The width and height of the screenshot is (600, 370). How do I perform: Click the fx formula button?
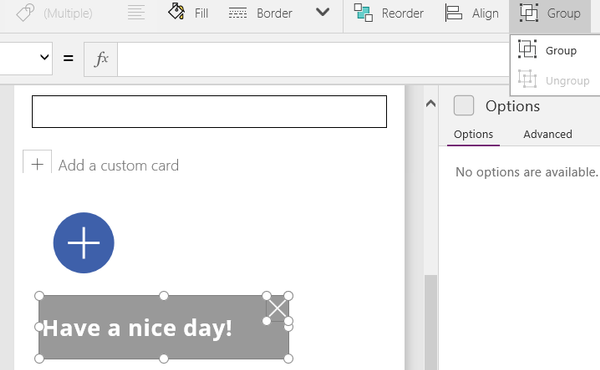(x=101, y=59)
